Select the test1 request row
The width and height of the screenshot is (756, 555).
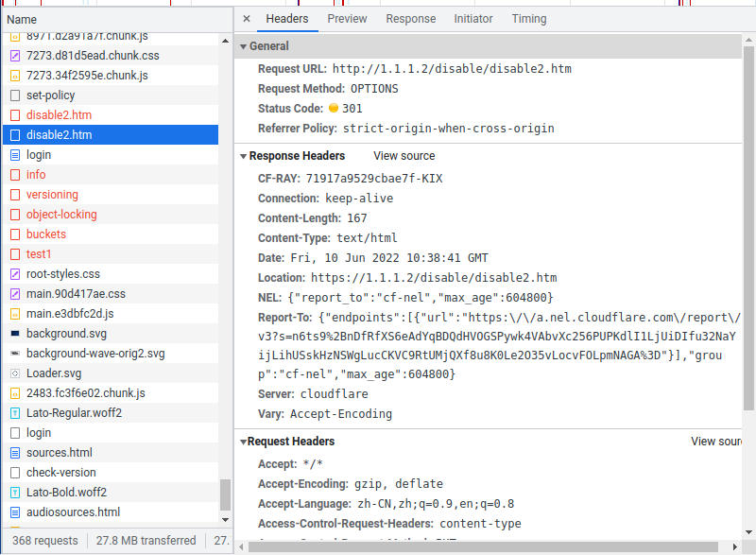(x=111, y=254)
